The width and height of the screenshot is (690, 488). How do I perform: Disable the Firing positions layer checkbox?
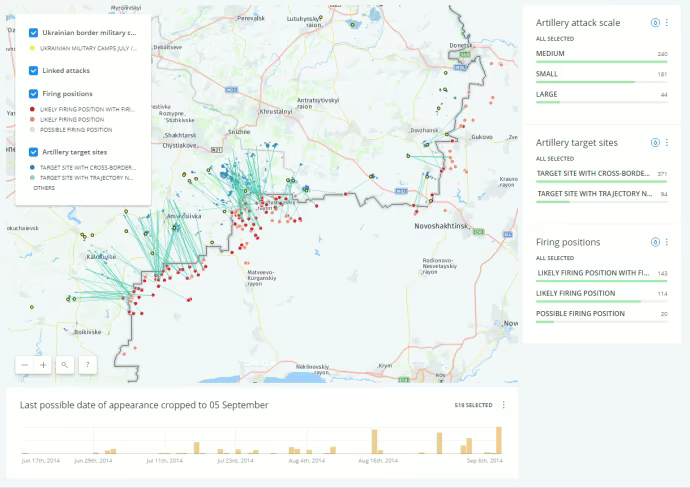34,94
